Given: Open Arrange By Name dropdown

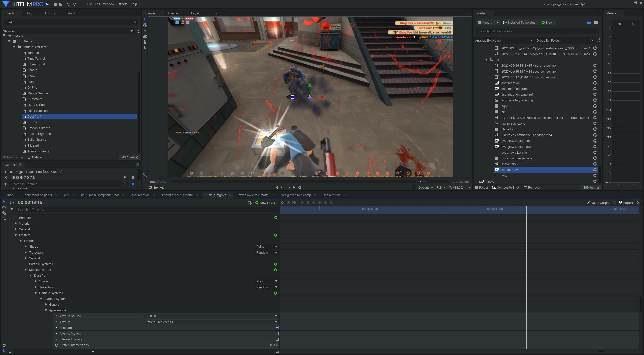Looking at the screenshot, I should pos(504,41).
